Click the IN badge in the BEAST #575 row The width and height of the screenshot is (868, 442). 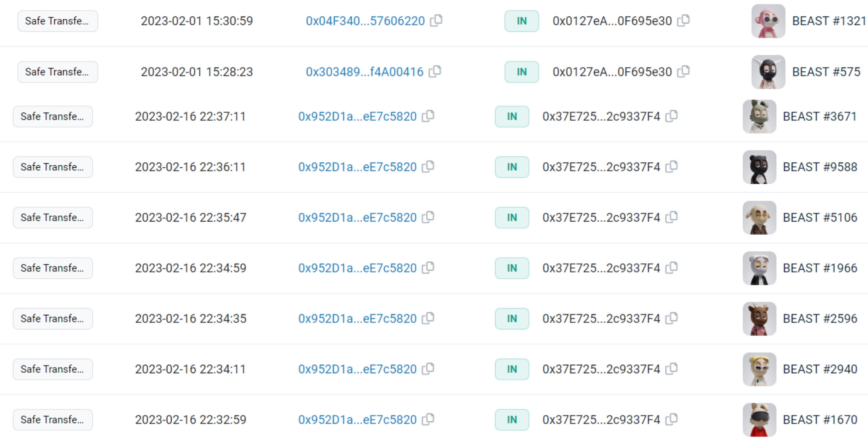pyautogui.click(x=521, y=72)
